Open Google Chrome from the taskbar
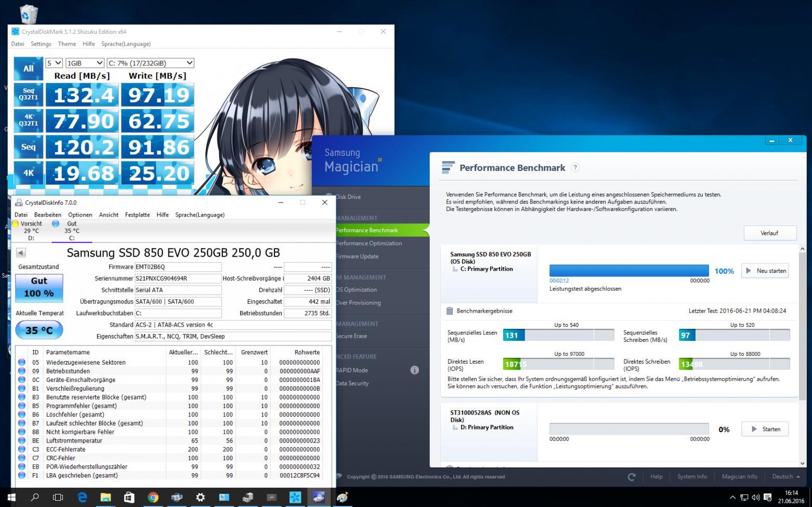The width and height of the screenshot is (812, 507). pyautogui.click(x=153, y=497)
